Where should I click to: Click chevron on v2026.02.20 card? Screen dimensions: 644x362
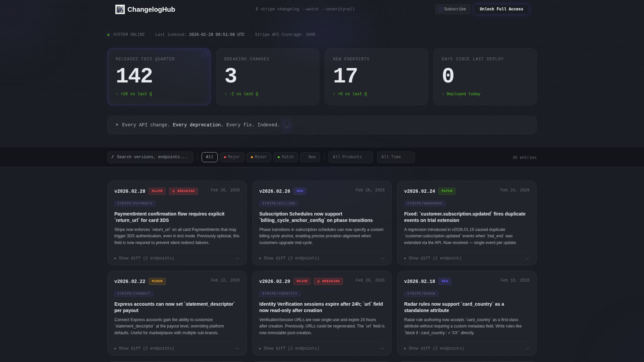382,349
